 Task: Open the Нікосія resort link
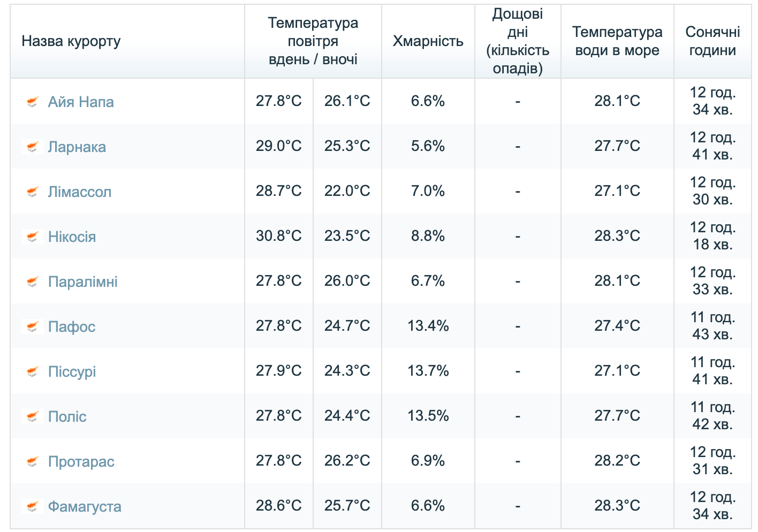[72, 237]
